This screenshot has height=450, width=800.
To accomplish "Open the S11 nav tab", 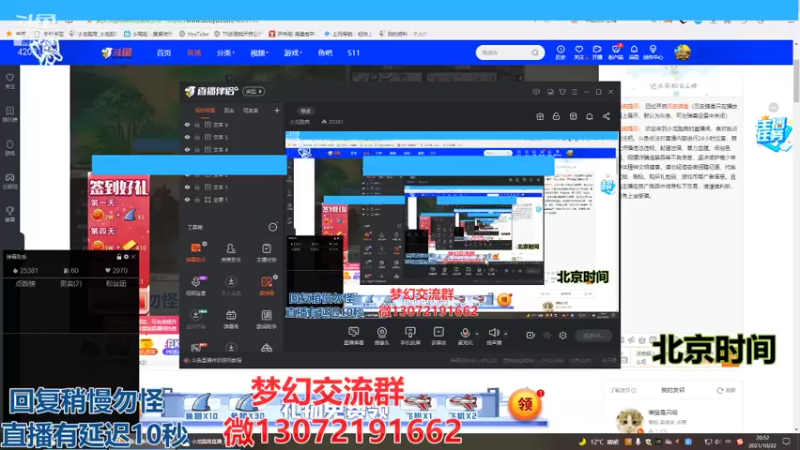I will pyautogui.click(x=353, y=53).
